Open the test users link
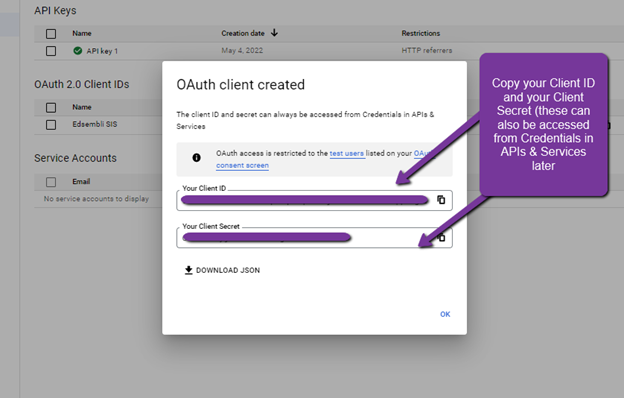Viewport: 624px width, 398px height. pyautogui.click(x=347, y=153)
